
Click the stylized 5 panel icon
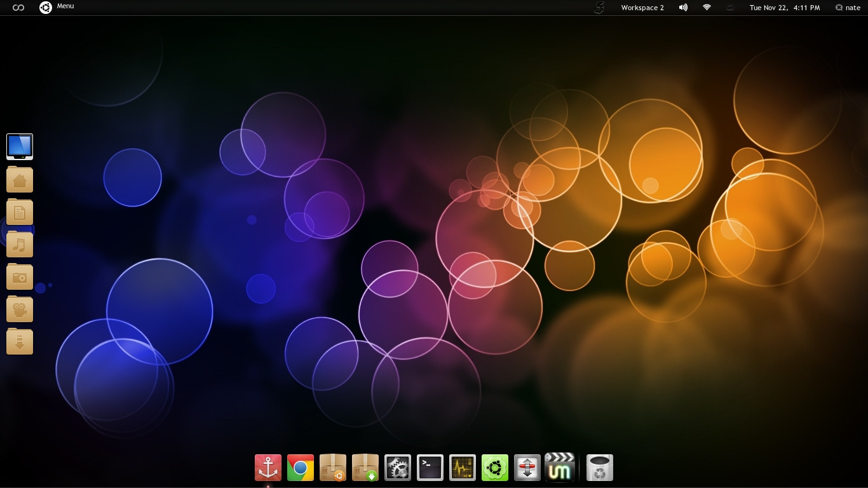pos(599,8)
